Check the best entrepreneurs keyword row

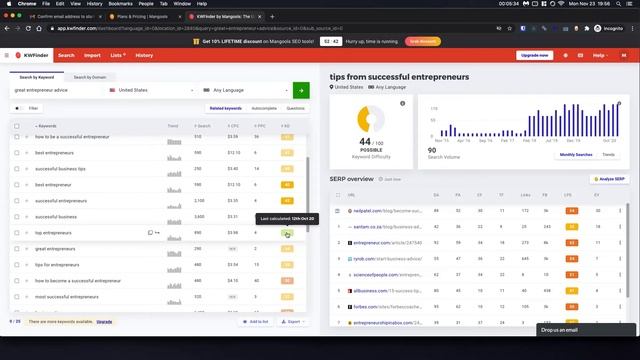click(x=17, y=153)
